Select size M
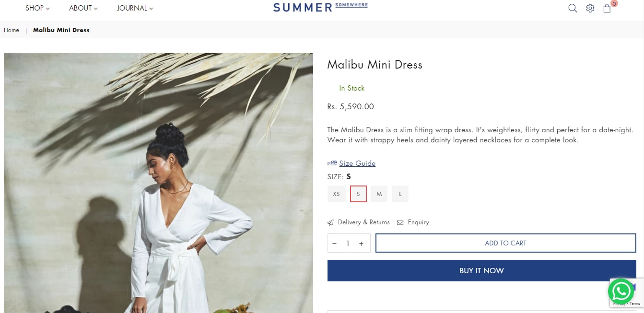The height and width of the screenshot is (313, 644). tap(379, 194)
